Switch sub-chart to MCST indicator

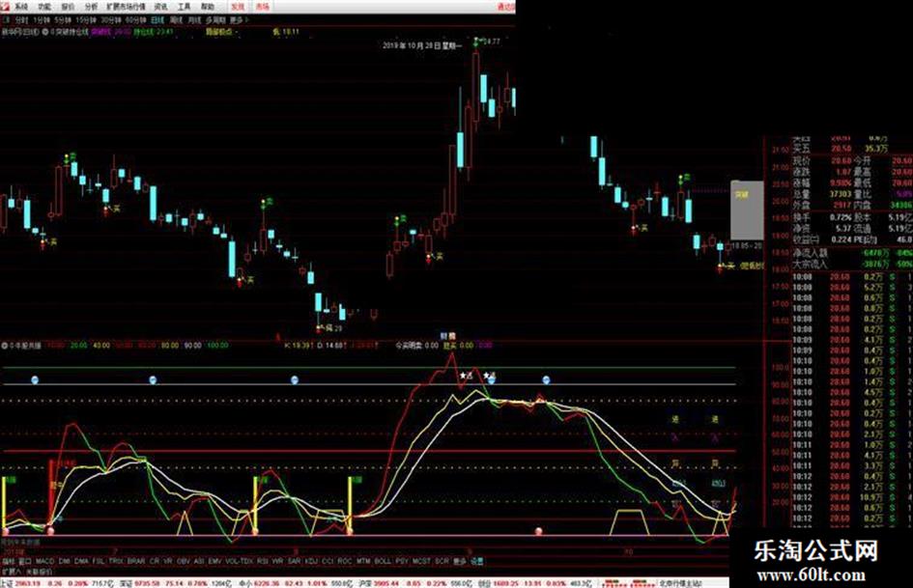click(421, 561)
